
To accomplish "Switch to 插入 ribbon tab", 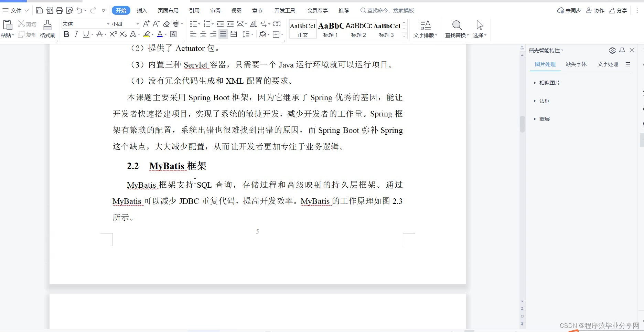I will [x=142, y=10].
